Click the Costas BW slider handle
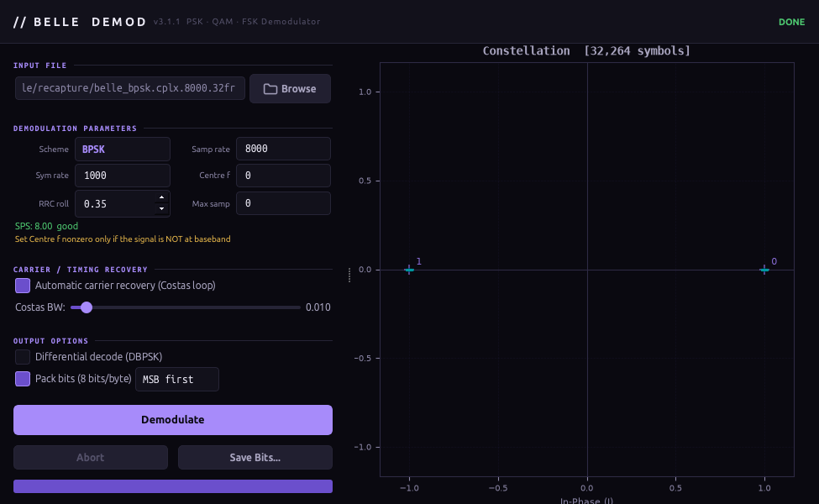The width and height of the screenshot is (819, 504). coord(87,307)
